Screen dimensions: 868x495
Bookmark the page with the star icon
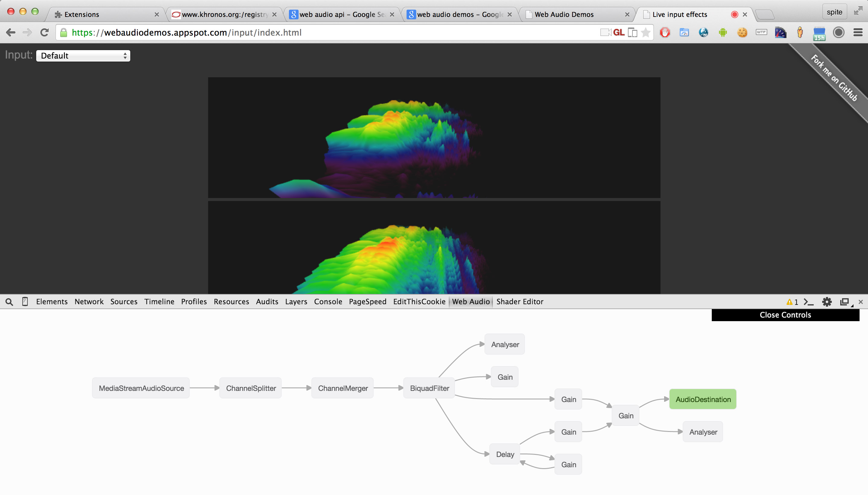(x=645, y=32)
